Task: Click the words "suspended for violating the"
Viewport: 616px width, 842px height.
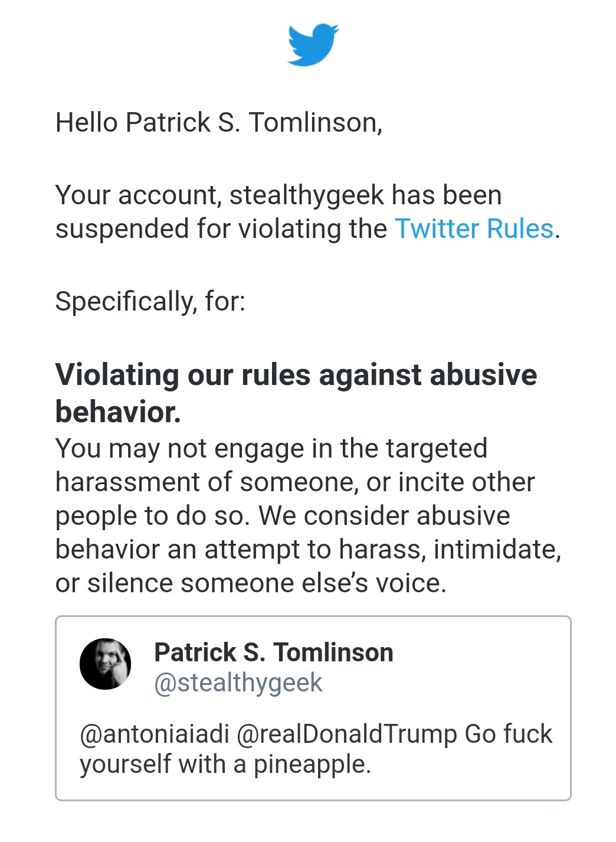Action: click(x=221, y=229)
